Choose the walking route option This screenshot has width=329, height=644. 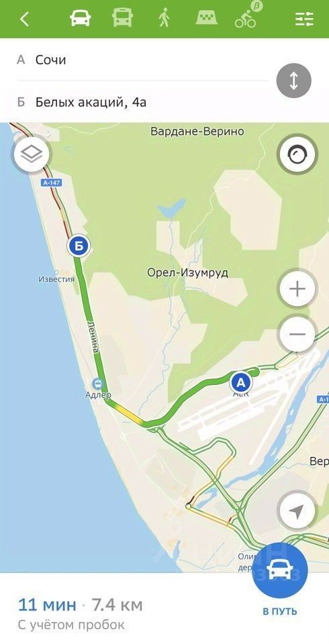pyautogui.click(x=164, y=19)
